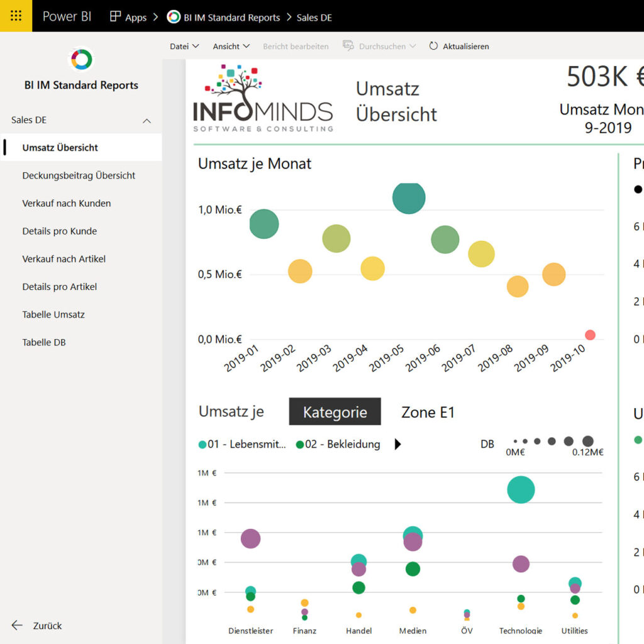Click the 2019-08 bubble in monthly chart
Image resolution: width=644 pixels, height=644 pixels.
pyautogui.click(x=518, y=286)
